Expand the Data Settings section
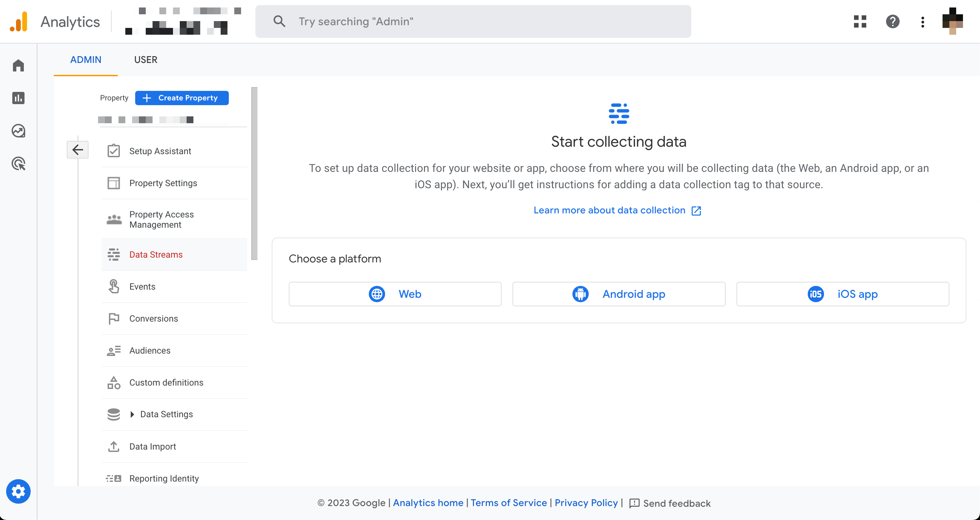The width and height of the screenshot is (980, 520). [133, 415]
